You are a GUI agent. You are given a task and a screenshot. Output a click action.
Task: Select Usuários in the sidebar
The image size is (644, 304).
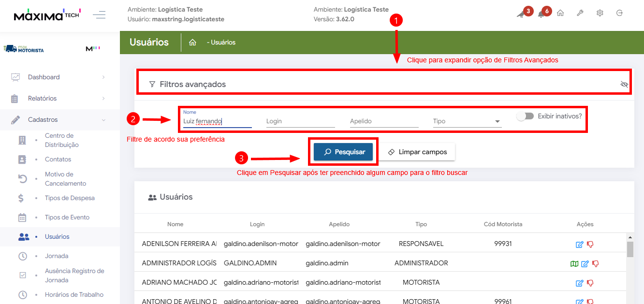57,237
